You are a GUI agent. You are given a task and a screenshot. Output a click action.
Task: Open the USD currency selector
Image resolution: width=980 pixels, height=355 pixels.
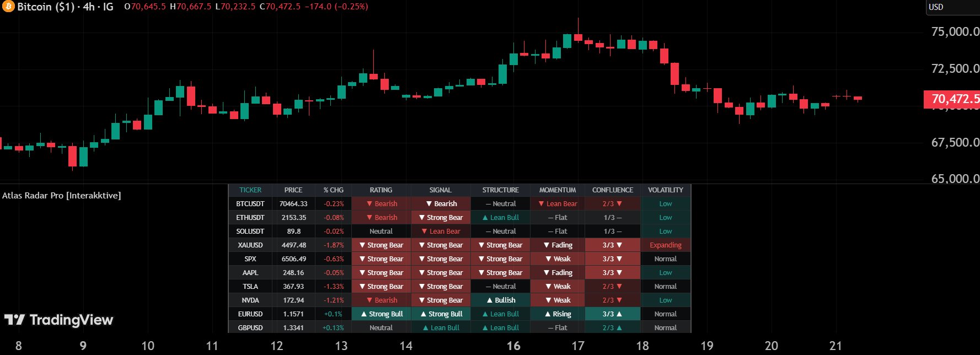936,7
